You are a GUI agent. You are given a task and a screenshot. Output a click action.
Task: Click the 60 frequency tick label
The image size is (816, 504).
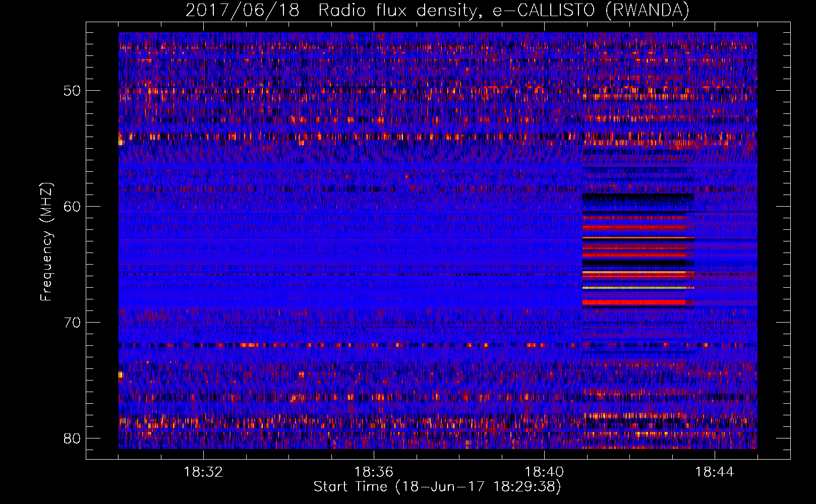[72, 207]
